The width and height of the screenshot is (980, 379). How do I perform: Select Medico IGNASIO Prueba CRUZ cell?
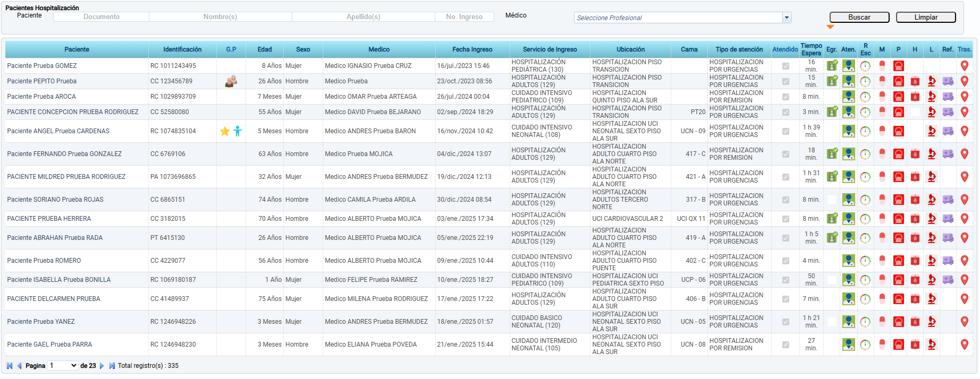pyautogui.click(x=379, y=66)
